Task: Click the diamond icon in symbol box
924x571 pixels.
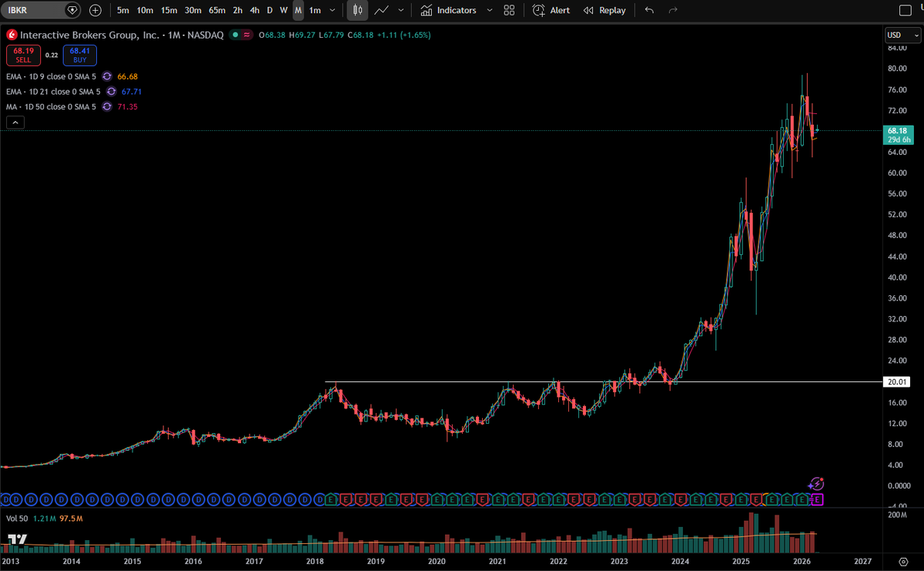Action: point(72,10)
